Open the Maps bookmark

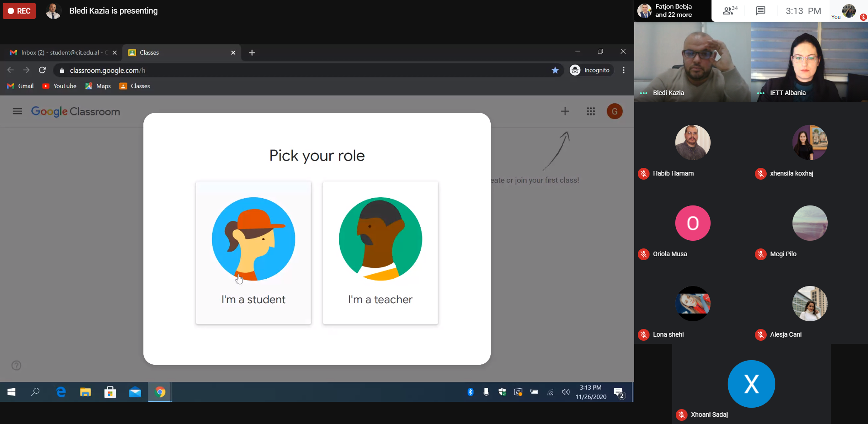pyautogui.click(x=98, y=86)
